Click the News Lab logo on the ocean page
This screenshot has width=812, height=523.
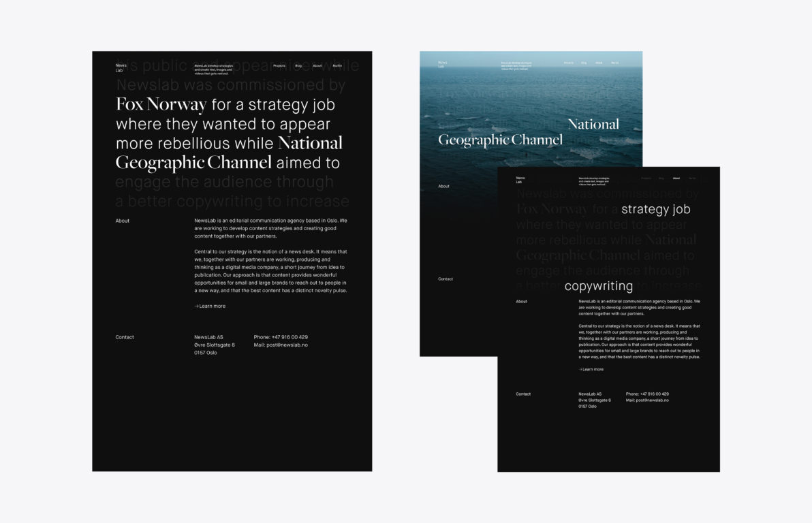[x=442, y=64]
